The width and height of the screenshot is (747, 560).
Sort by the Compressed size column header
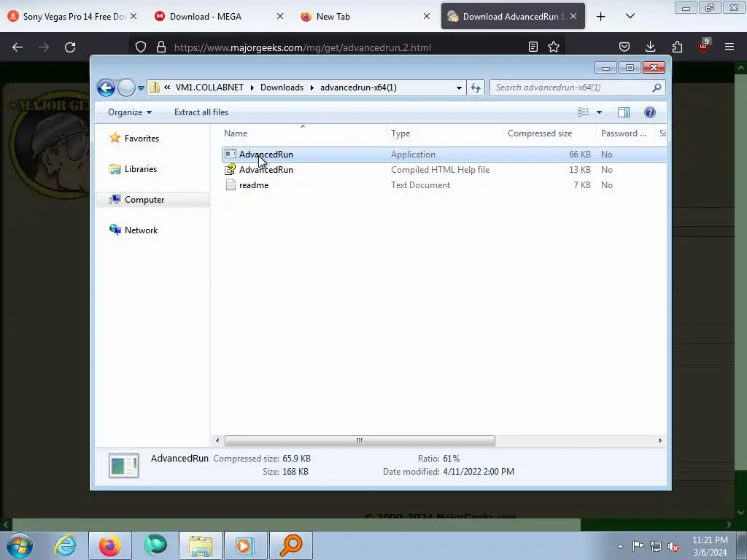[x=549, y=133]
